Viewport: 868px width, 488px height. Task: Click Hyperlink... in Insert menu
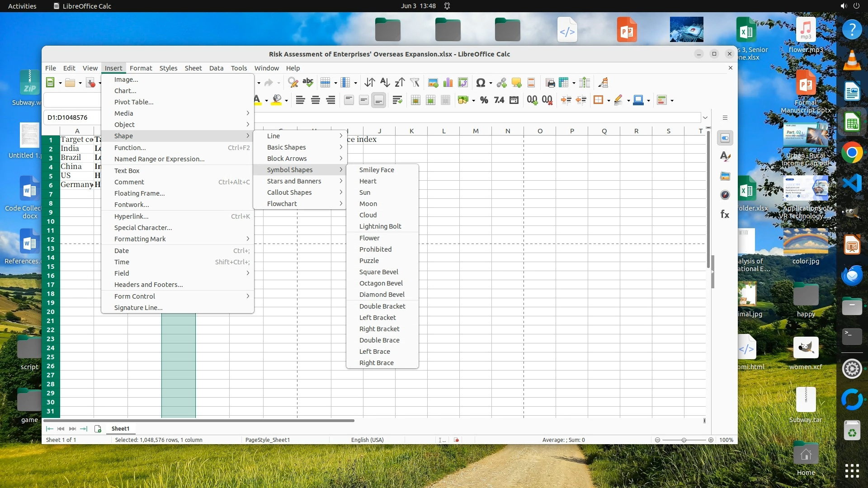(131, 216)
